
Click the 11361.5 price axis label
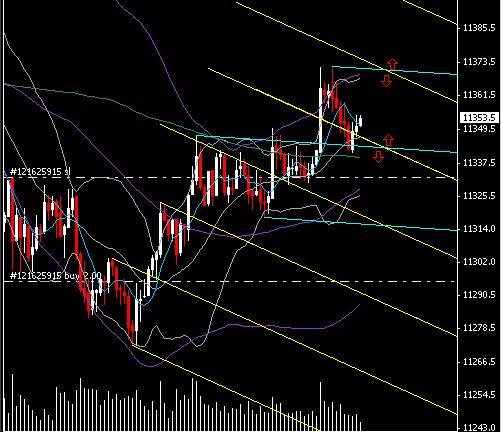click(x=479, y=95)
